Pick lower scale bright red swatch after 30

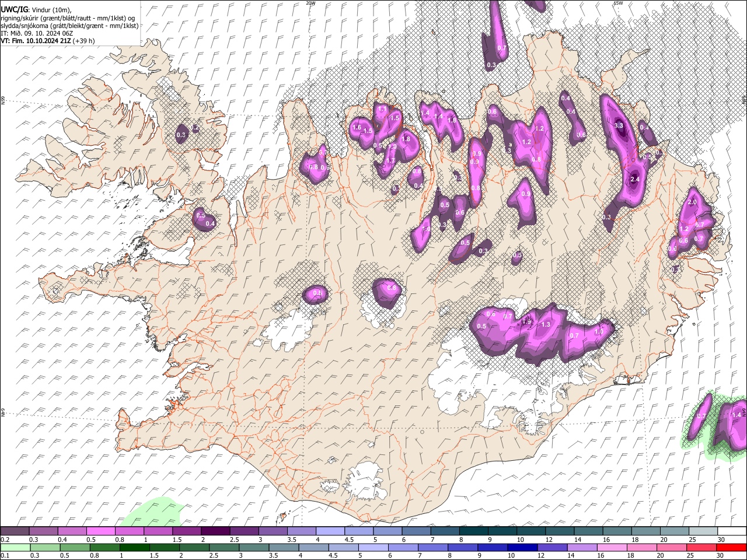tap(731, 547)
